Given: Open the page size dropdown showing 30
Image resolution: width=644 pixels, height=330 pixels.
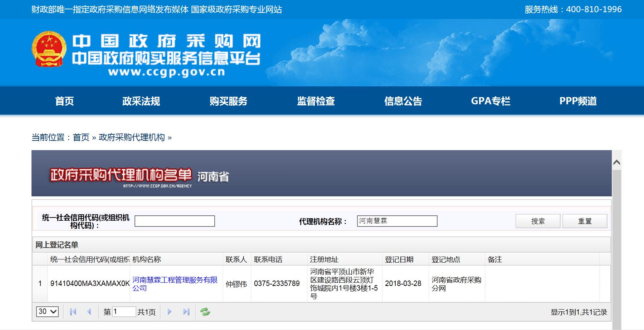Looking at the screenshot, I should click(47, 311).
